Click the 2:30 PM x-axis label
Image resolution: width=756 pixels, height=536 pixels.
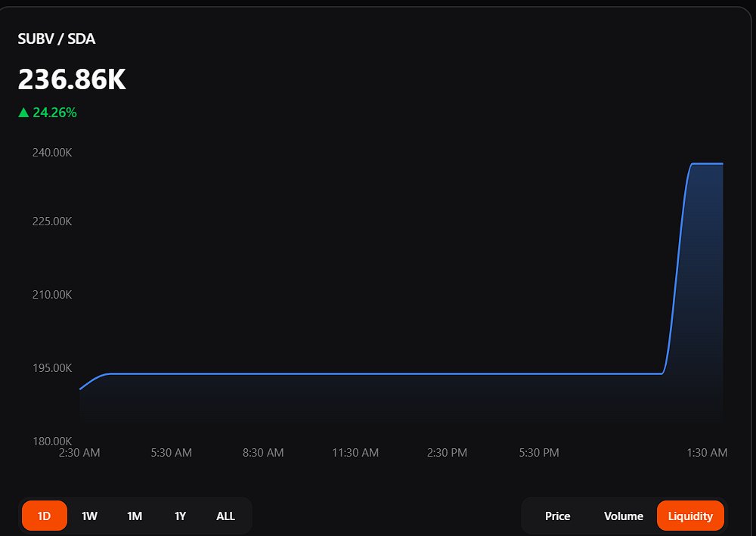pos(447,453)
